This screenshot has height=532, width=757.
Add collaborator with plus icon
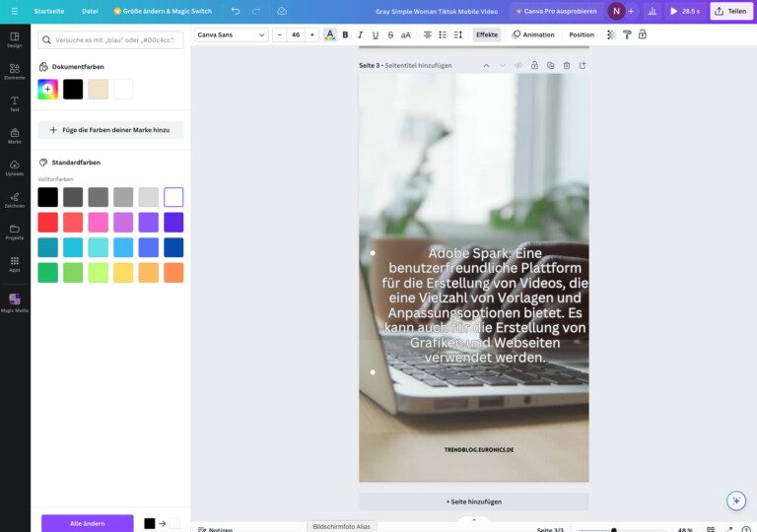[x=631, y=11]
